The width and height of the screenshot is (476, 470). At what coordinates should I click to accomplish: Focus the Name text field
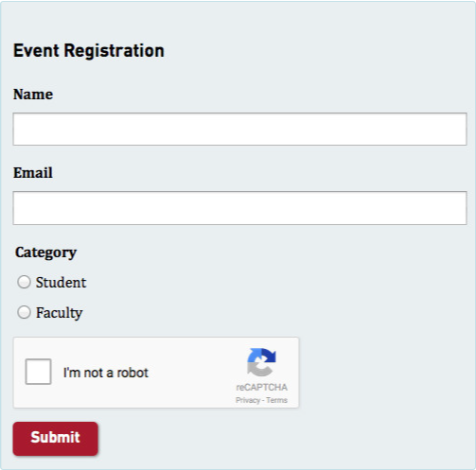coord(239,129)
